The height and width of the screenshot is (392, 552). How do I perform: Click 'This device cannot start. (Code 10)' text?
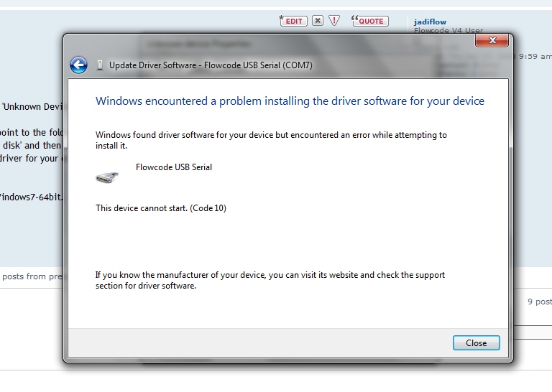click(161, 208)
